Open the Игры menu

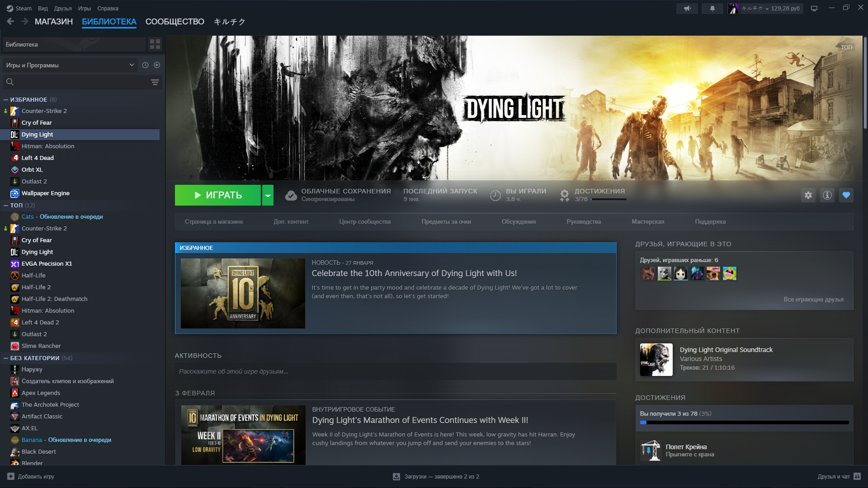point(85,8)
